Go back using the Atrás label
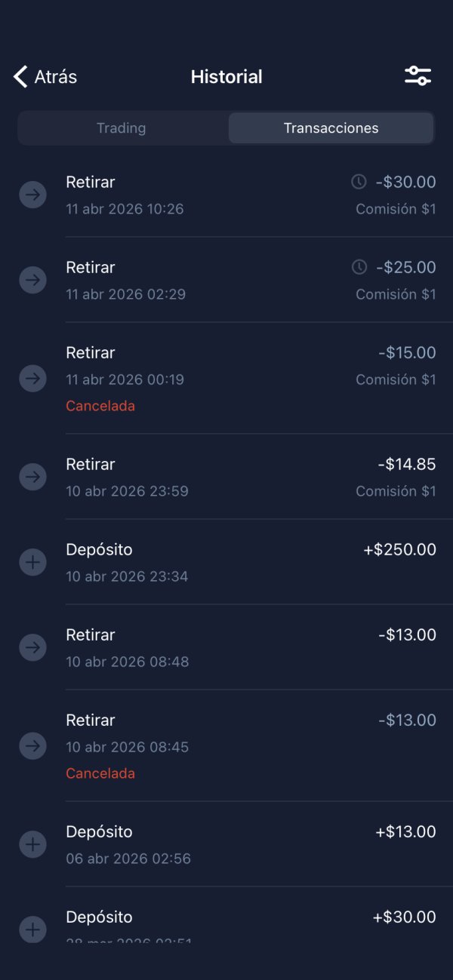This screenshot has height=980, width=453. tap(56, 77)
